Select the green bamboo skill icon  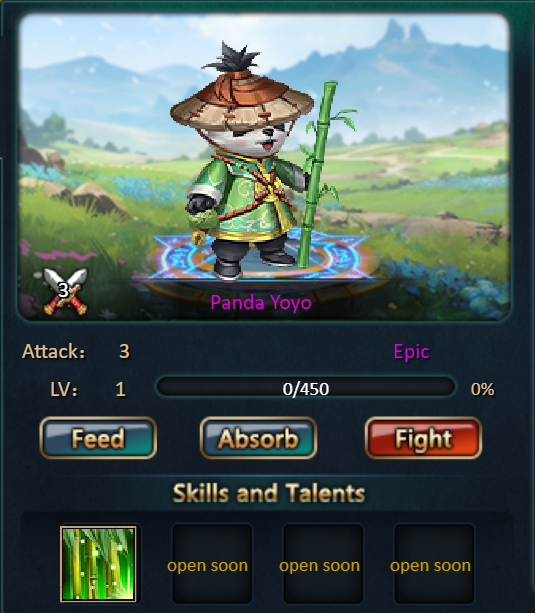click(x=98, y=564)
